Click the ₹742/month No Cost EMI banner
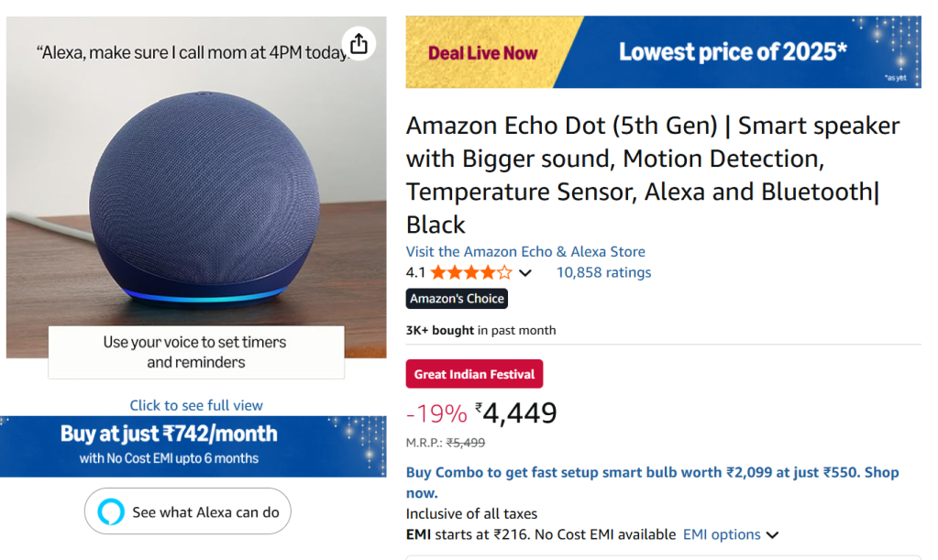 [x=193, y=445]
